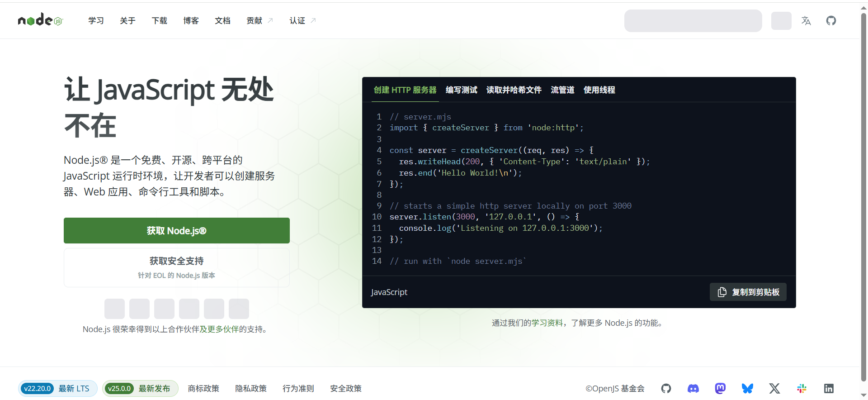
Task: Open the 学习资料 link below code
Action: click(547, 323)
